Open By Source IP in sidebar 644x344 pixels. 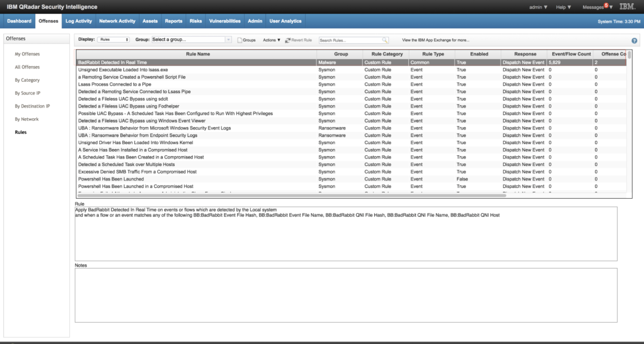[28, 93]
